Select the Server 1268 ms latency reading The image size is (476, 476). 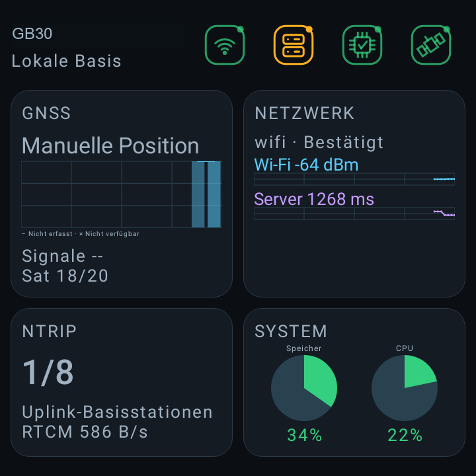tap(314, 199)
